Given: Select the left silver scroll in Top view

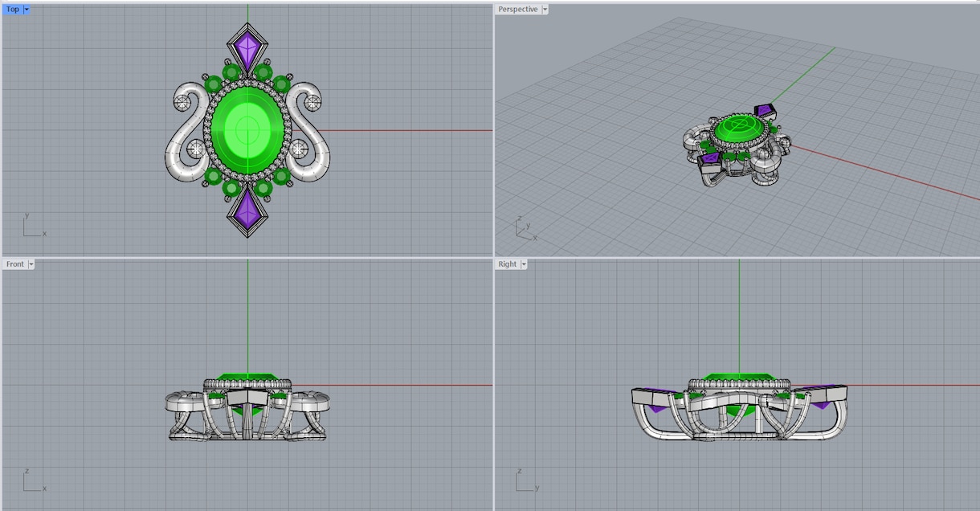Looking at the screenshot, I should [186, 130].
